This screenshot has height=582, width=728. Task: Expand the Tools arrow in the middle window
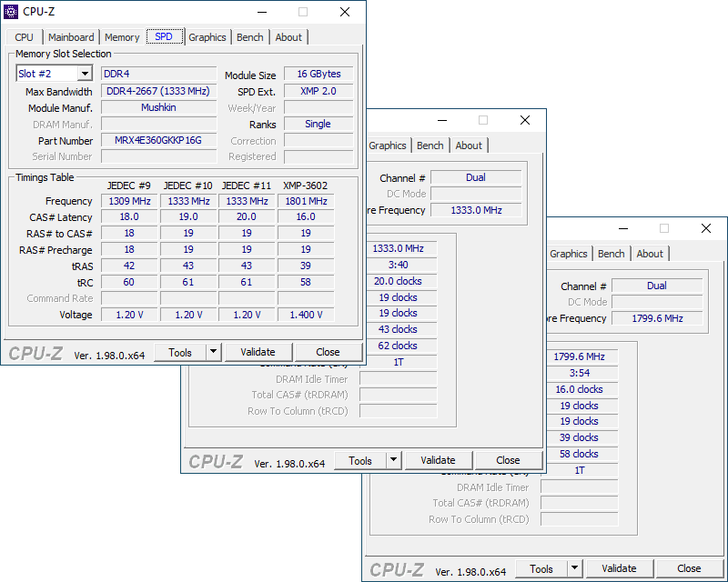pos(393,460)
